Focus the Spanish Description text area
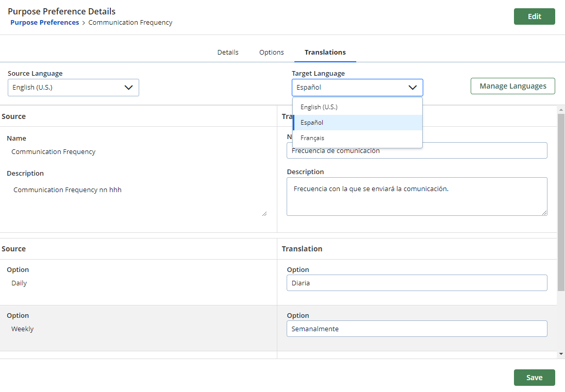565x392 pixels. [x=417, y=196]
